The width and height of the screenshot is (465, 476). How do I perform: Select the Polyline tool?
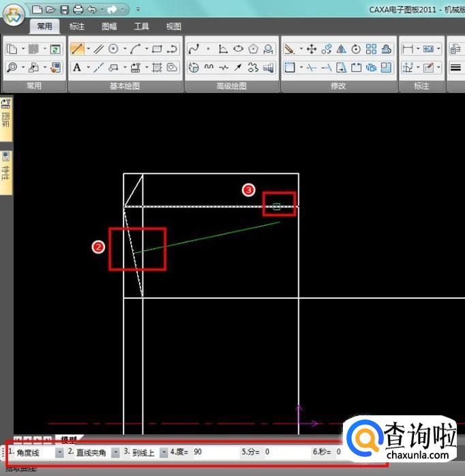(172, 49)
